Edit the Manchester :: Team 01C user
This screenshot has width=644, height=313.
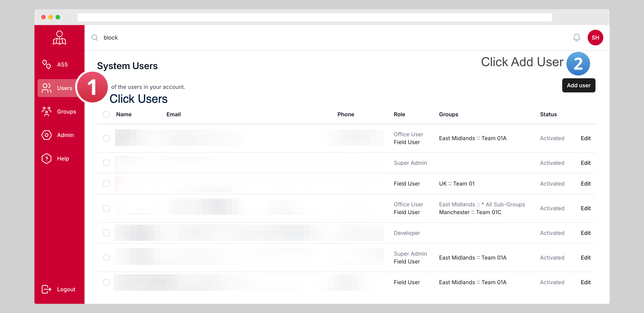coord(586,208)
